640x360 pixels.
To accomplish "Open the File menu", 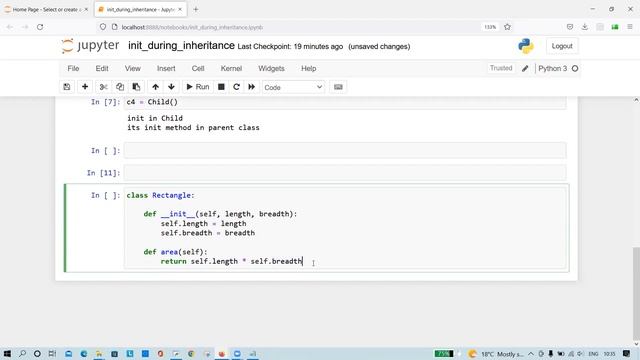I will pos(73,69).
